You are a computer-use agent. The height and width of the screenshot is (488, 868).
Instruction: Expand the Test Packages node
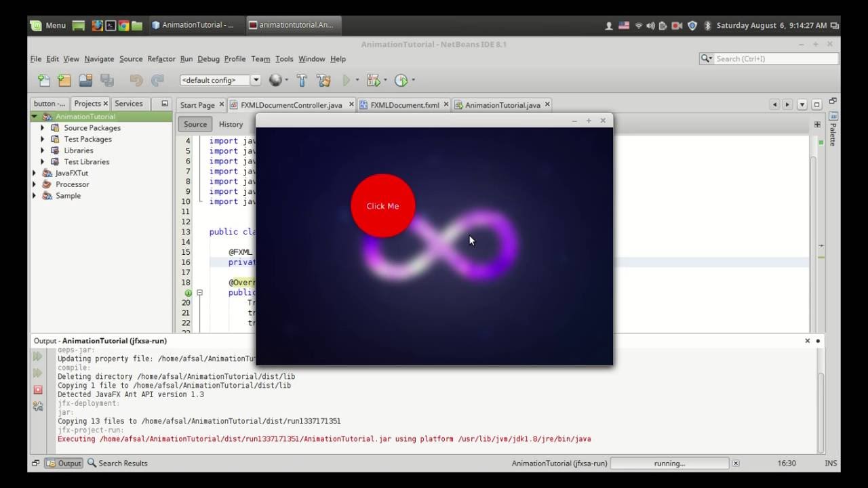[43, 139]
